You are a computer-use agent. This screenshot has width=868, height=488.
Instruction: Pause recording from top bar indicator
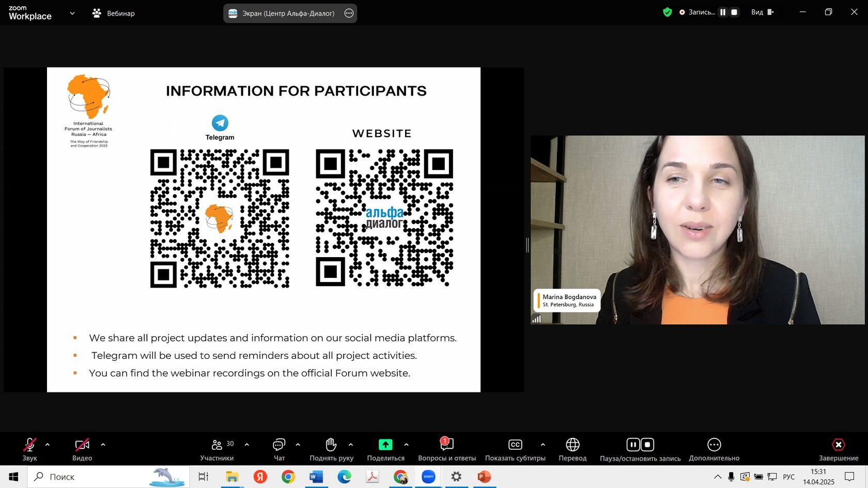[x=723, y=12]
